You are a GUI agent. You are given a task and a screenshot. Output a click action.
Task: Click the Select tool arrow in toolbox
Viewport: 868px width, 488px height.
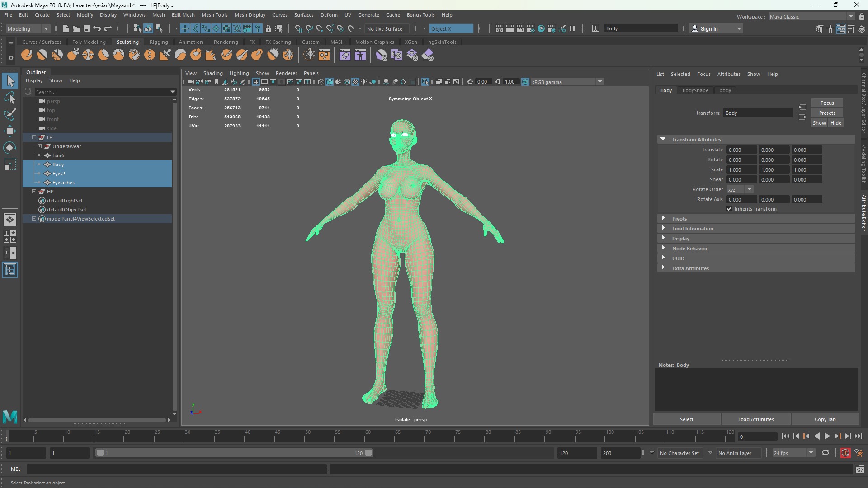(10, 81)
